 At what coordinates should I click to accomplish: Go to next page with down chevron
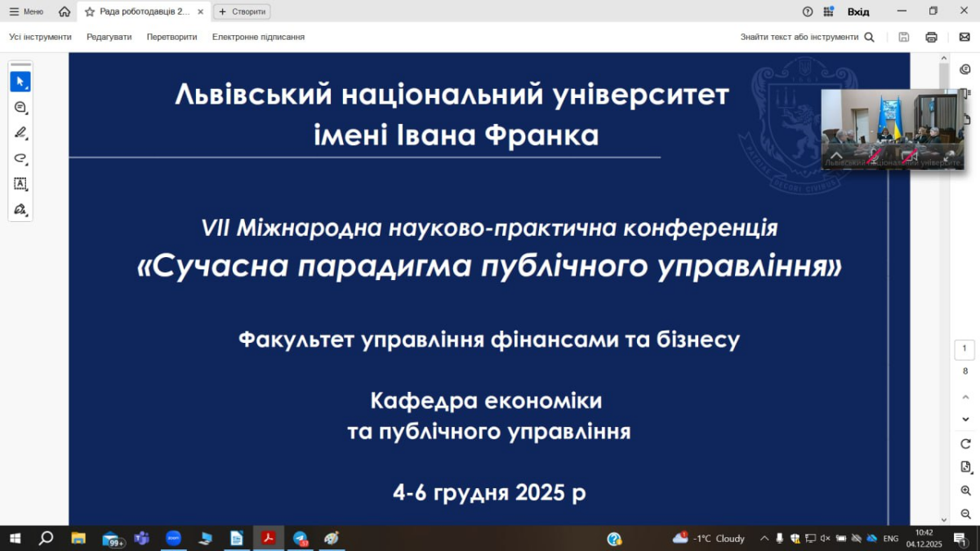[x=965, y=419]
